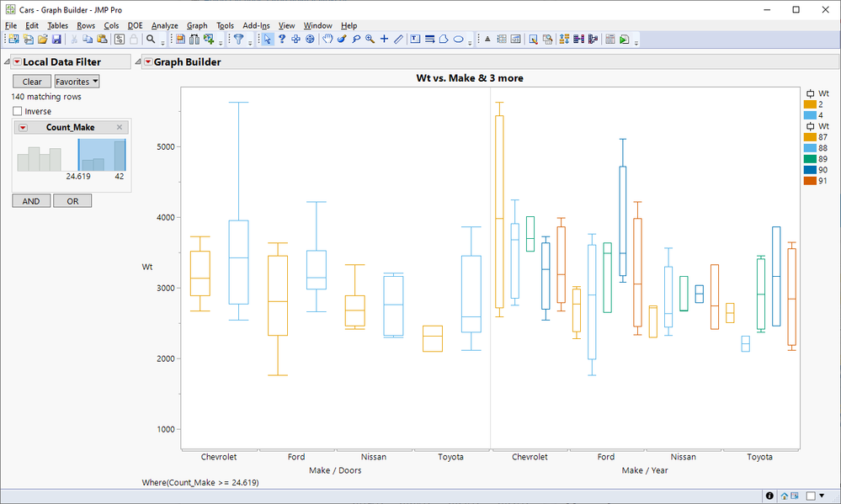Select the Grabber hand tool

(x=327, y=40)
